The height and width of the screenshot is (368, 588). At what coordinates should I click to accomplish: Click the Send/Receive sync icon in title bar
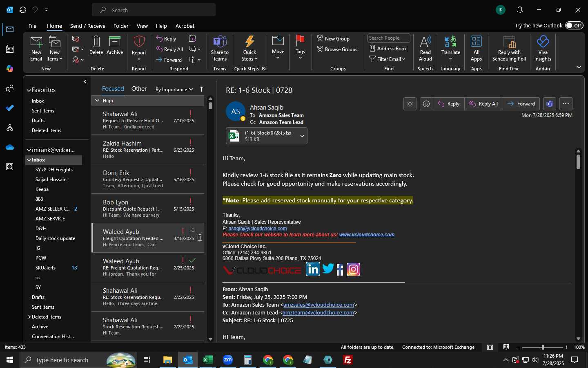pyautogui.click(x=23, y=10)
